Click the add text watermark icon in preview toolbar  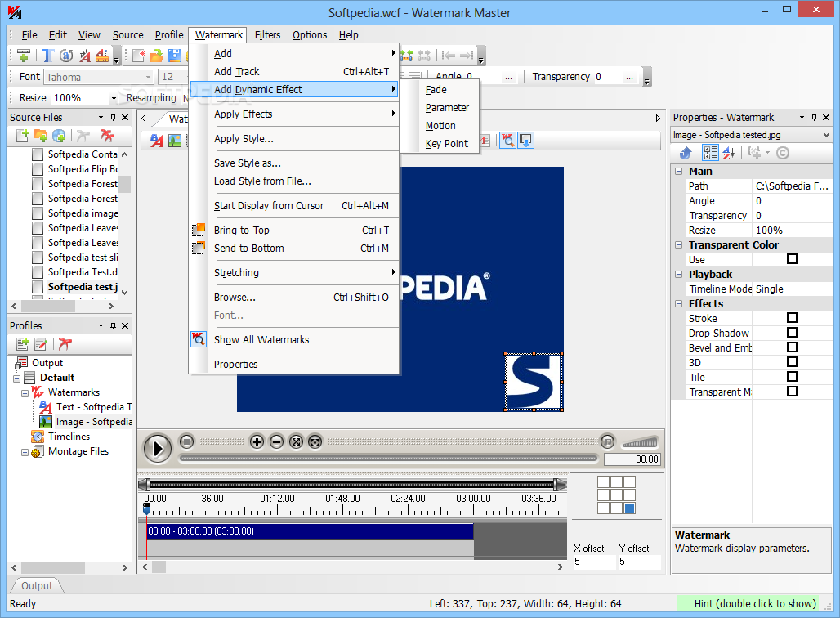pyautogui.click(x=156, y=141)
